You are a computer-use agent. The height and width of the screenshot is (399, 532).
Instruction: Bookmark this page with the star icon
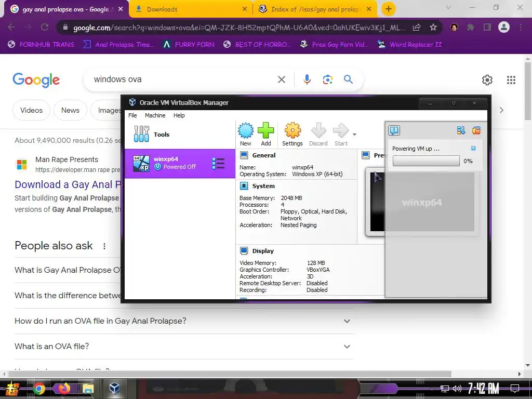[x=433, y=28]
